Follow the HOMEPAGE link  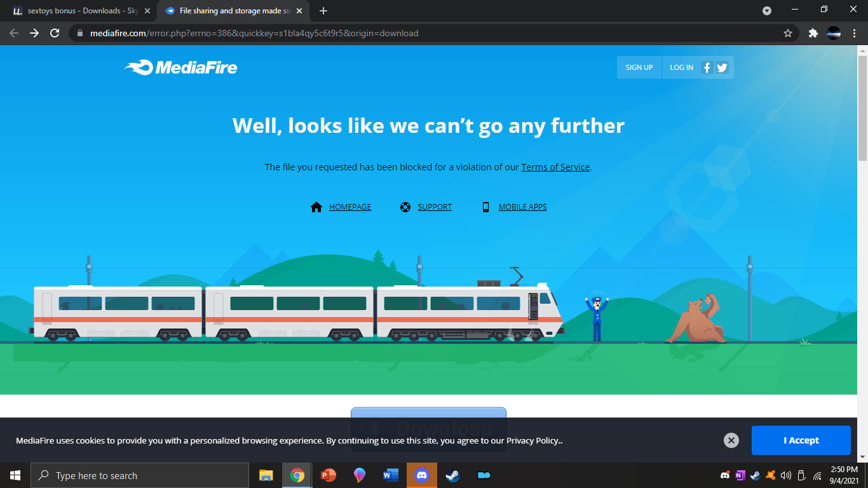coord(350,207)
